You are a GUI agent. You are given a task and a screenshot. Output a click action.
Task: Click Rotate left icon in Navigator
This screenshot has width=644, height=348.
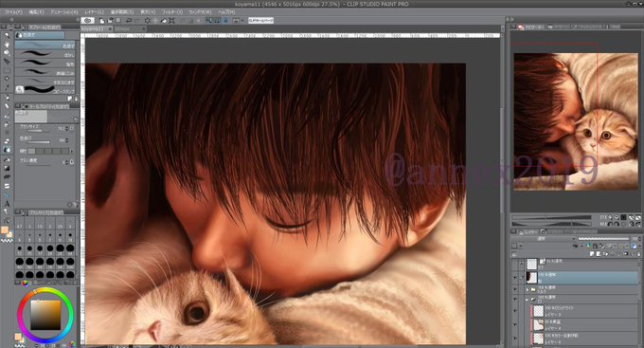pyautogui.click(x=610, y=224)
